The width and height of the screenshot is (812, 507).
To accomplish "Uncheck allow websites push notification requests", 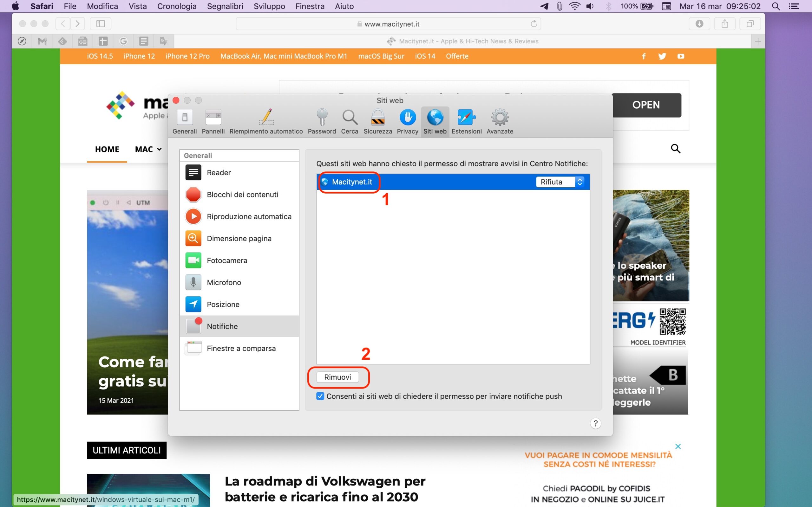I will tap(320, 396).
